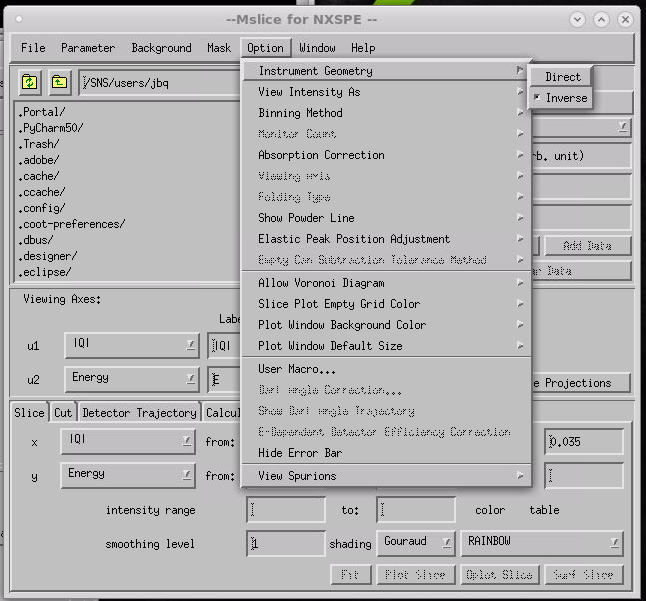Viewport: 646px width, 601px height.
Task: Click the refresh directory icon button
Action: tap(30, 83)
